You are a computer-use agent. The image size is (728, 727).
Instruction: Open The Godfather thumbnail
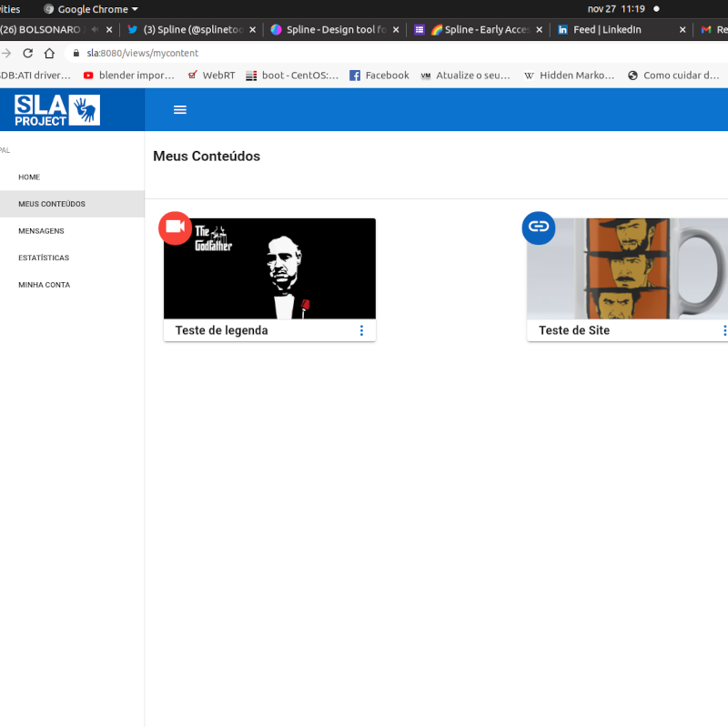coord(269,268)
